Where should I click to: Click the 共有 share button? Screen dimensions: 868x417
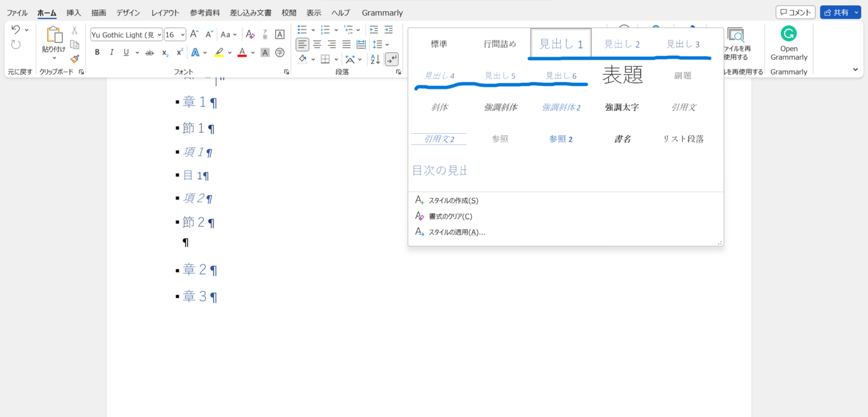[x=840, y=12]
